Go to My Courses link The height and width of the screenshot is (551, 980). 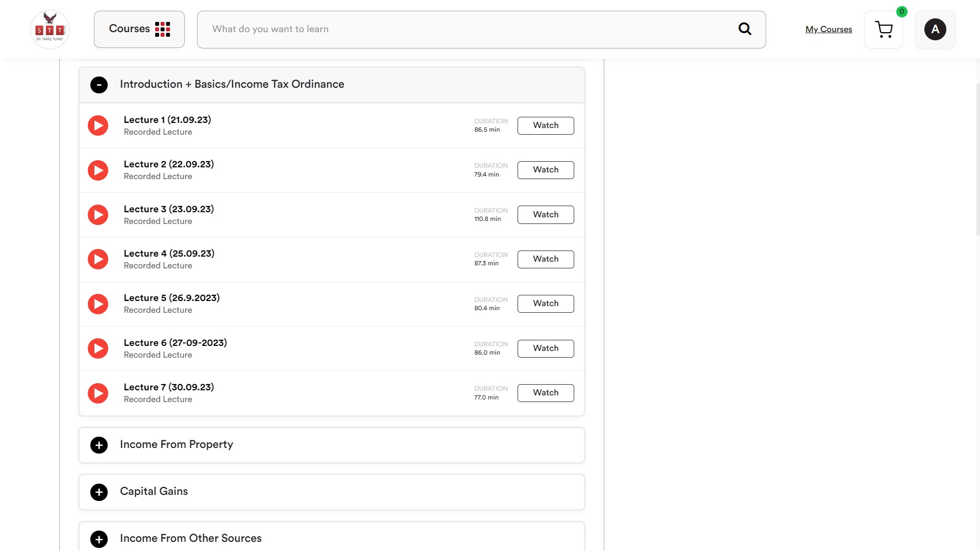pos(828,30)
